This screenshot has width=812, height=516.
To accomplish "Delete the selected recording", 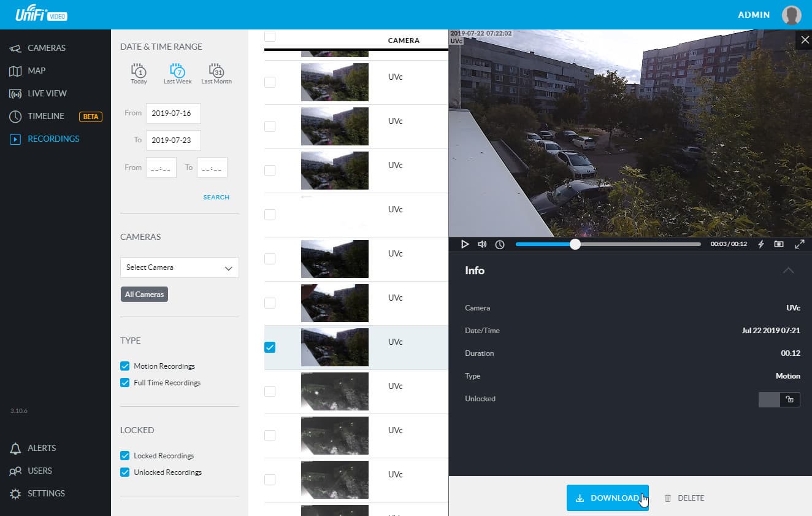I will pos(684,498).
